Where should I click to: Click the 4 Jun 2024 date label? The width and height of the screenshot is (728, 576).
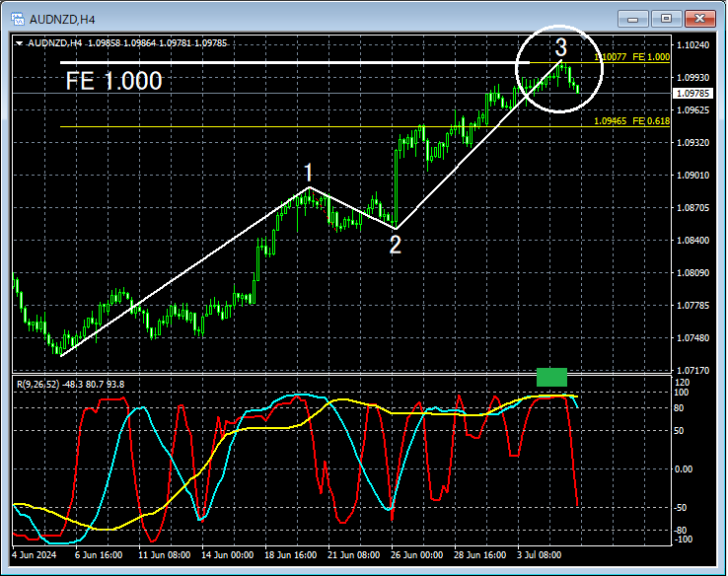pos(35,555)
